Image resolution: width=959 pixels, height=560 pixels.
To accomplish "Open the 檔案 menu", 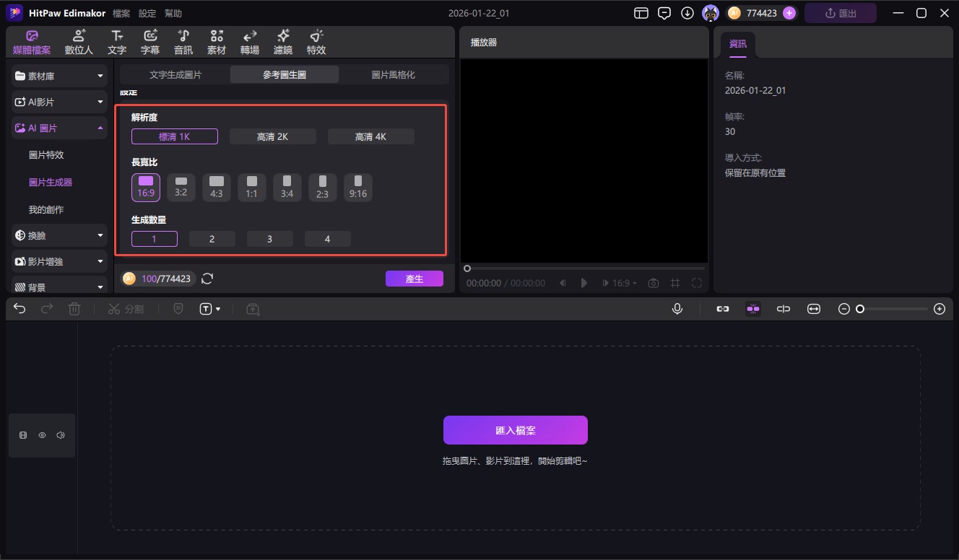I will point(121,14).
